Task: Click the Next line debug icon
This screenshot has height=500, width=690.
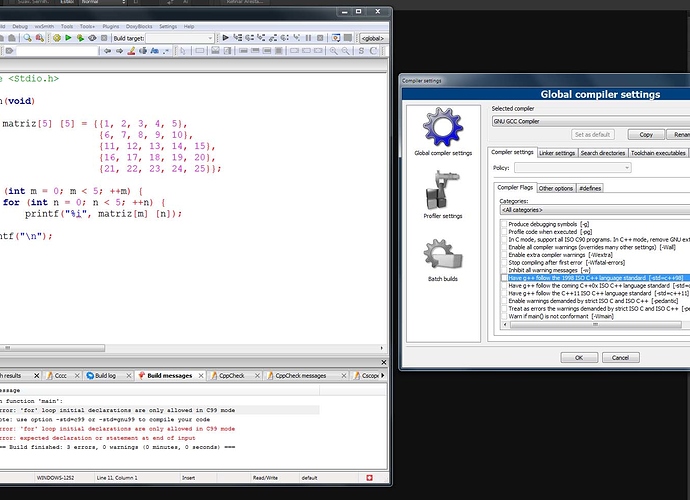Action: (x=250, y=38)
